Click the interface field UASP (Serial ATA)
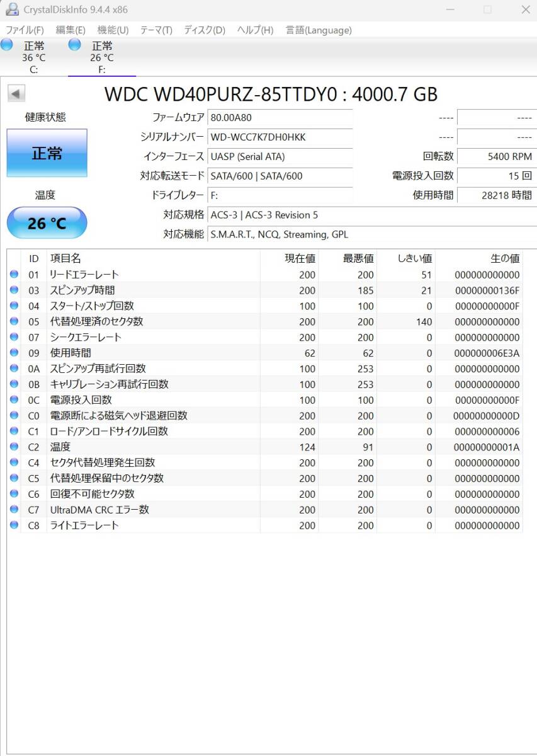This screenshot has width=537, height=756. (280, 156)
